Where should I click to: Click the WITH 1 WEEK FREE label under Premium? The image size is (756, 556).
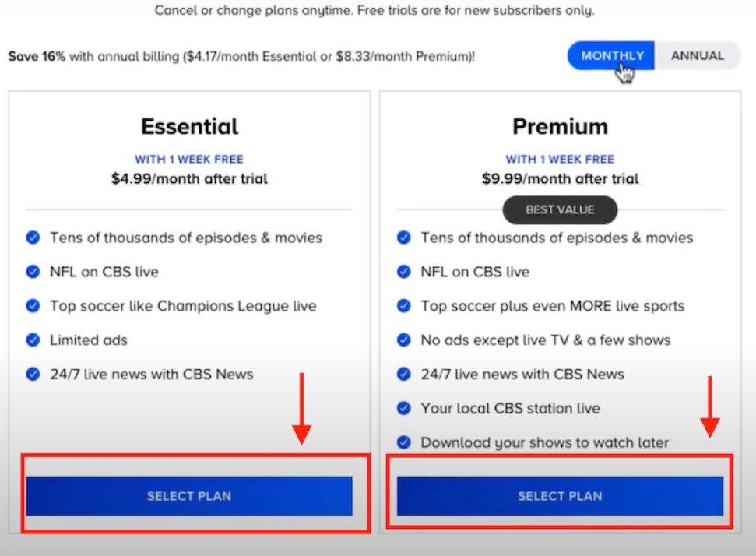coord(560,158)
